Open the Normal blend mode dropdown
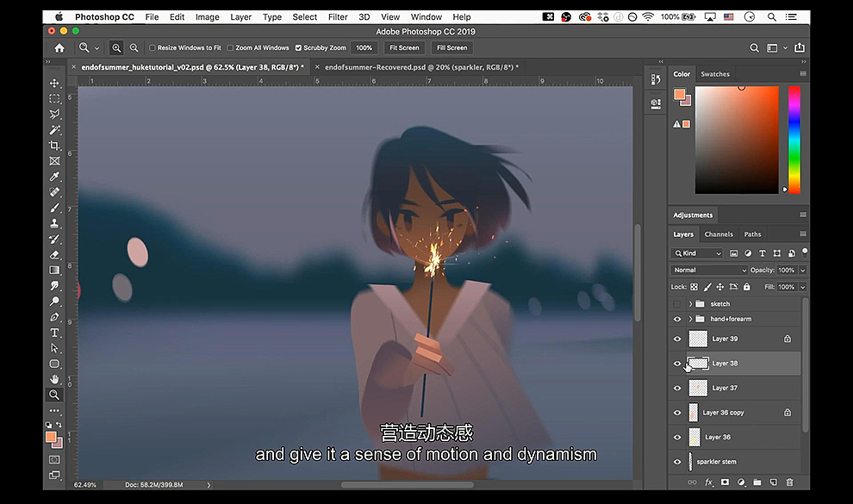Image resolution: width=853 pixels, height=504 pixels. coord(709,271)
